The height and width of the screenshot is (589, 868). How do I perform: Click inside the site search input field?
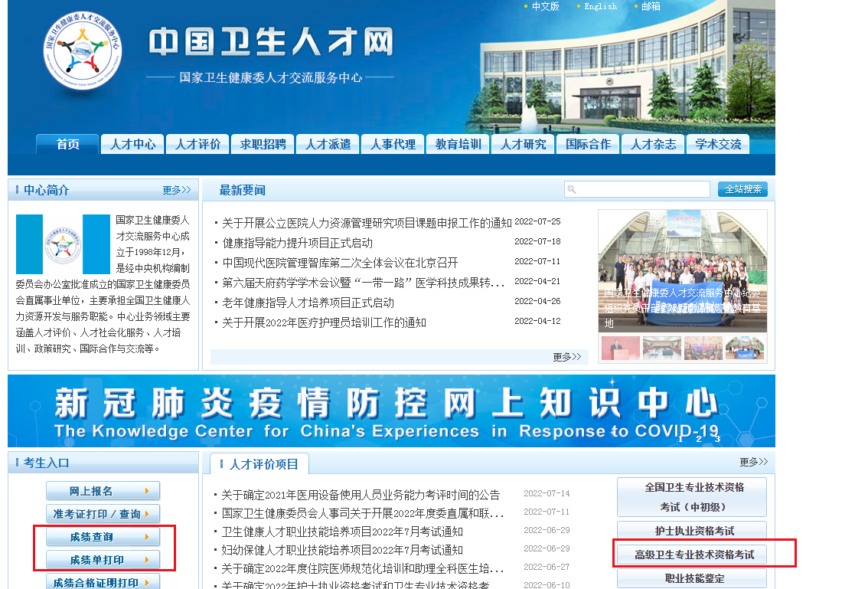[x=643, y=189]
